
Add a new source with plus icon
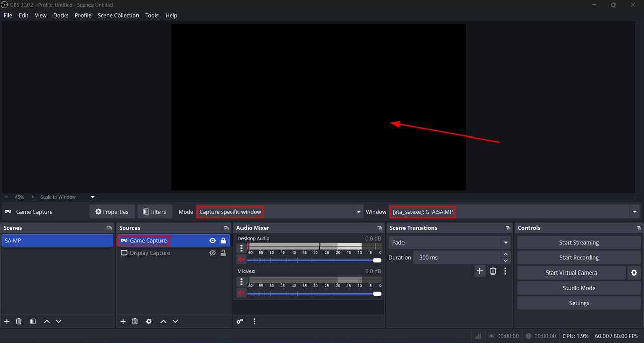pyautogui.click(x=123, y=321)
